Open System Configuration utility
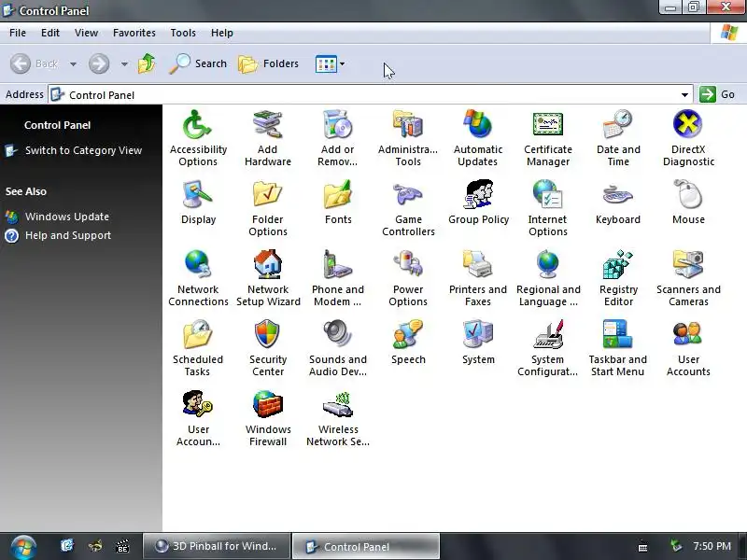 pyautogui.click(x=548, y=348)
